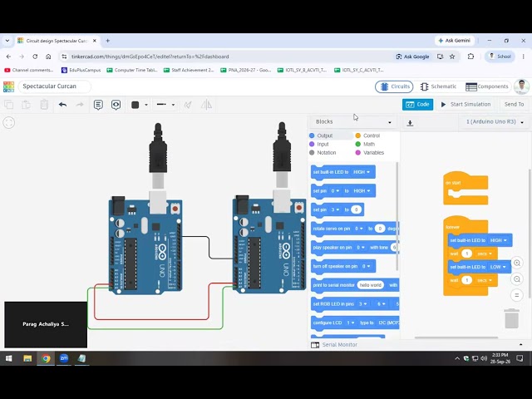Open HIGH dropdown in palette set built-in LED block

pos(362,172)
